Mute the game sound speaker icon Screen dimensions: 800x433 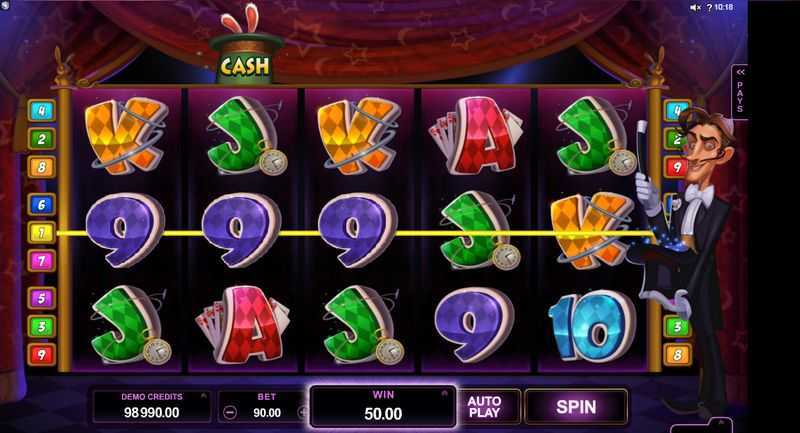[x=695, y=8]
